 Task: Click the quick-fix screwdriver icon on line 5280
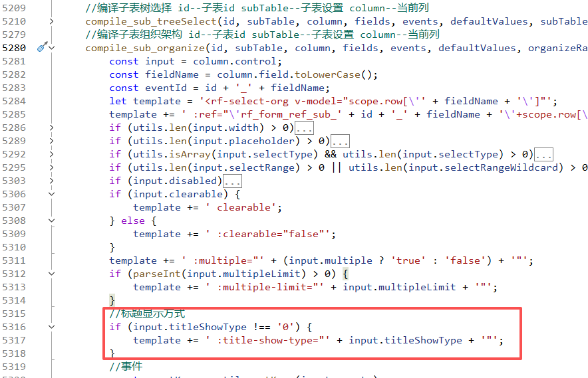(41, 48)
